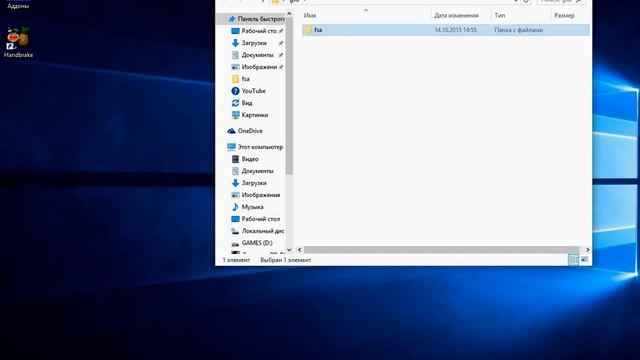Click the horizontal scrollbar left arrow
Image resolution: width=640 pixels, height=360 pixels.
[300, 250]
